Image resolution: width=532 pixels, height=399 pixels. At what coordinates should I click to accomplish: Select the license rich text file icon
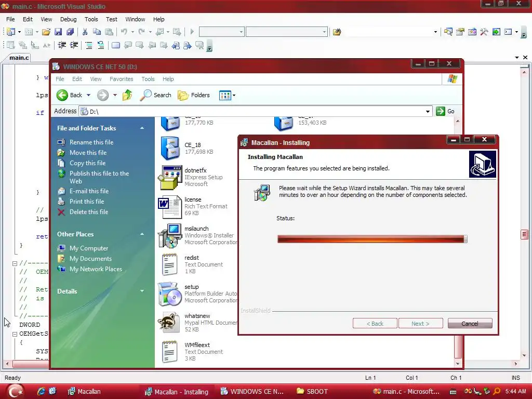point(170,206)
